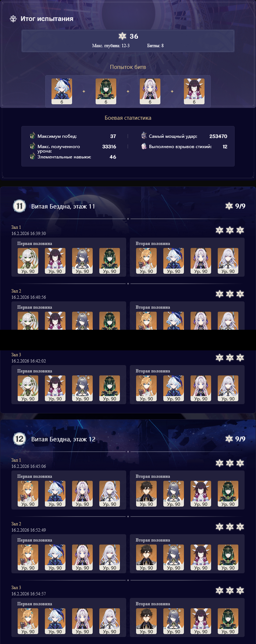
Task: Click the icon beside Самый мощный удар
Action: click(x=144, y=136)
